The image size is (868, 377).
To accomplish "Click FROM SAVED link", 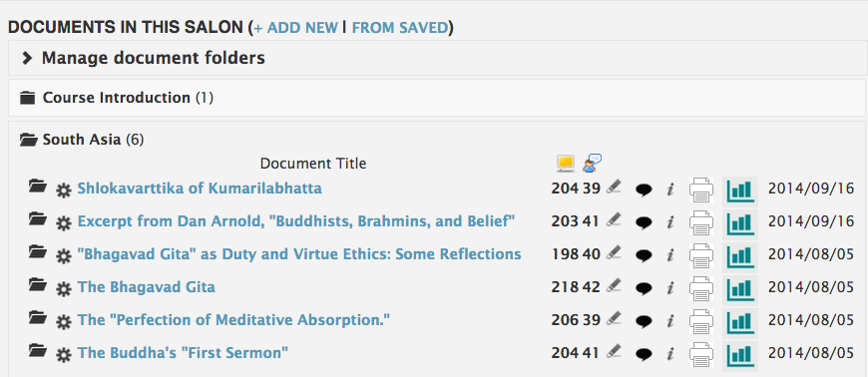I will pyautogui.click(x=399, y=28).
